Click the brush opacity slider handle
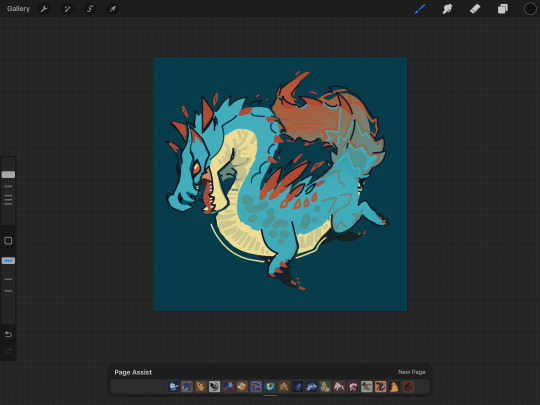540x405 pixels. 8,261
